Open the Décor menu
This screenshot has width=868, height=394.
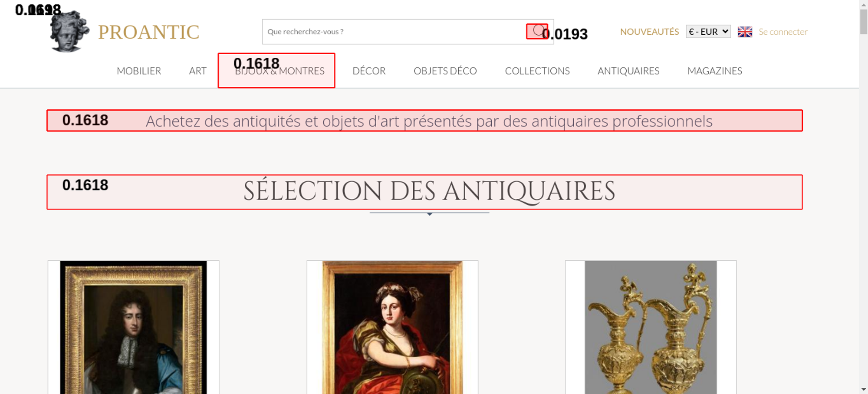click(369, 71)
